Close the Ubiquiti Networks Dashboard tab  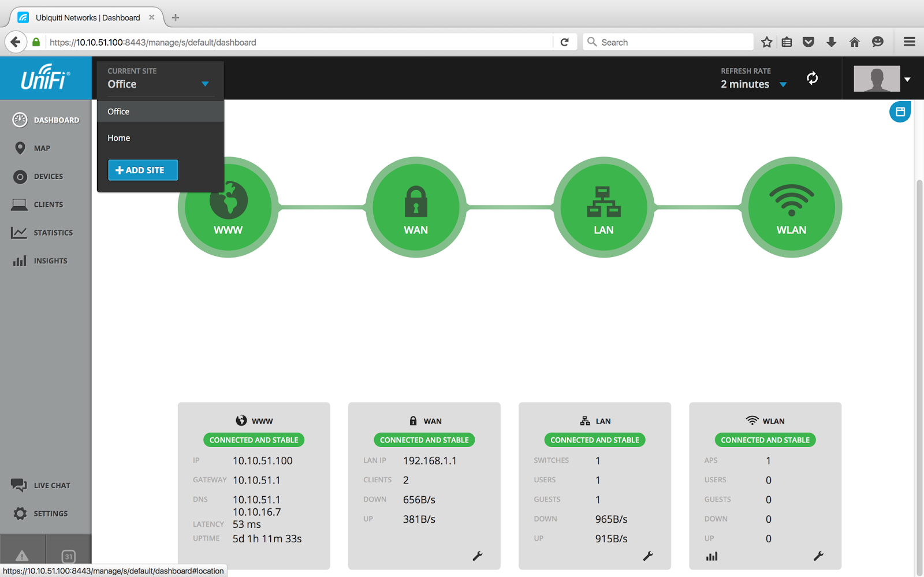point(152,17)
